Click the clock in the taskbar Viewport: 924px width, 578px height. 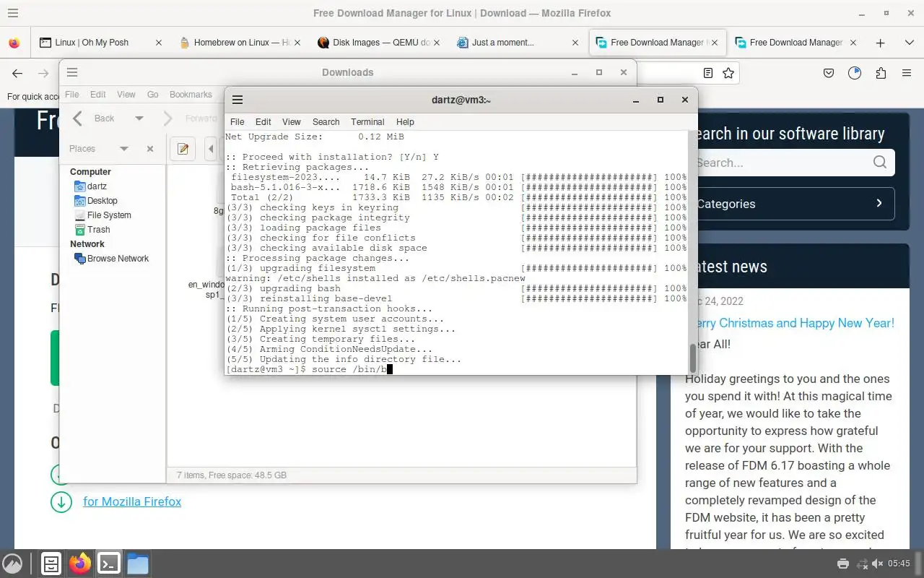899,564
